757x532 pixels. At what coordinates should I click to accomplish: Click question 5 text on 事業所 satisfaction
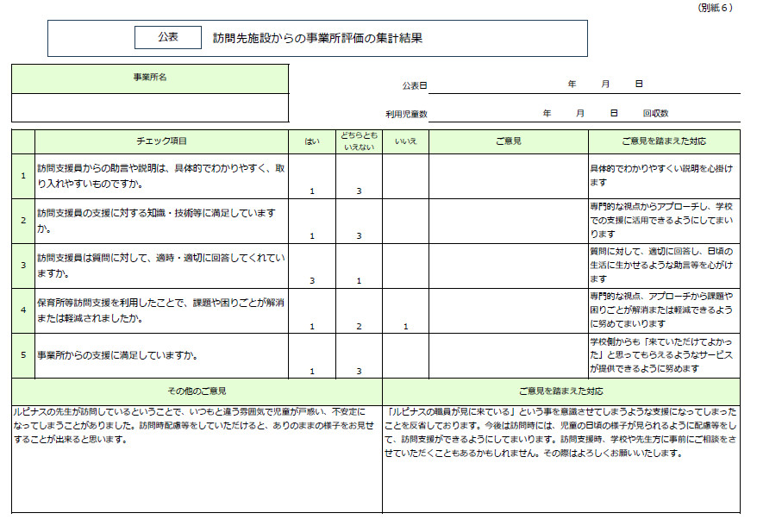[x=118, y=355]
